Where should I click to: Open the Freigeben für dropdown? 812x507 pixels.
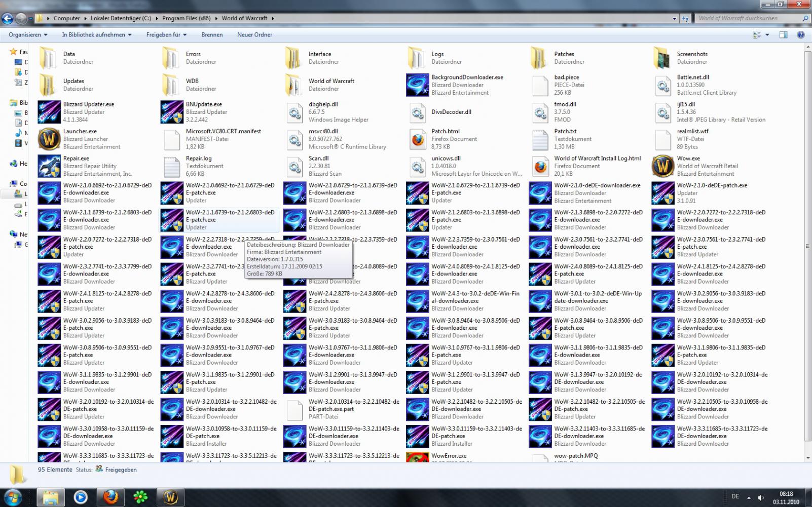[x=166, y=34]
